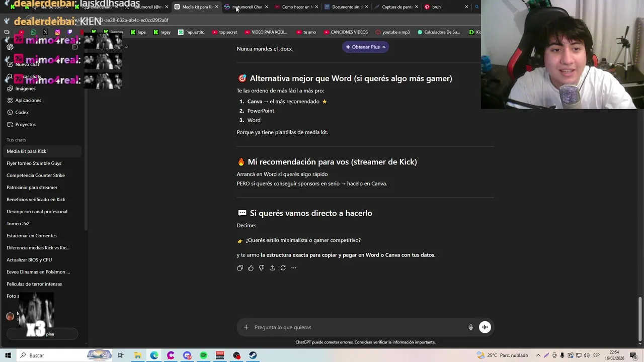Click the message input field

(x=359, y=327)
